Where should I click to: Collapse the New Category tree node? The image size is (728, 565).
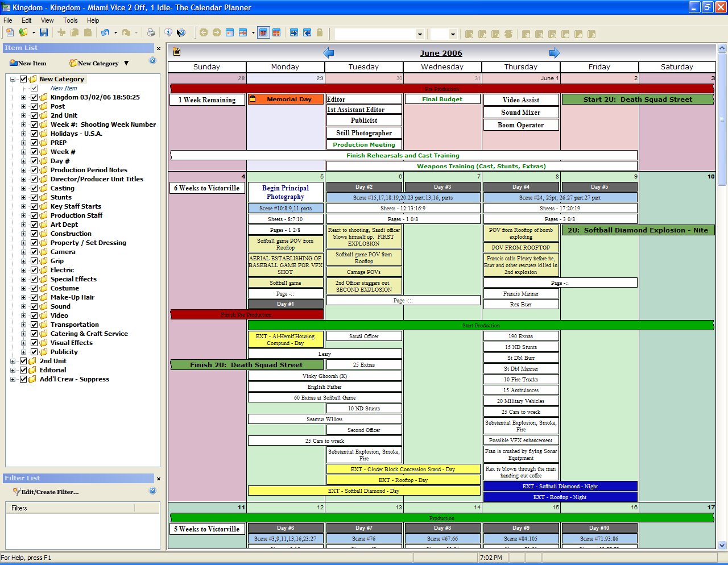13,79
